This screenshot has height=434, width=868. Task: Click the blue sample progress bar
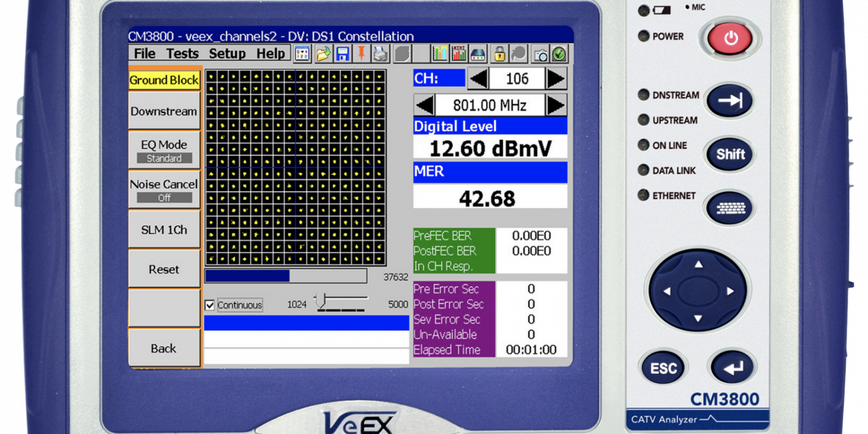tap(286, 276)
